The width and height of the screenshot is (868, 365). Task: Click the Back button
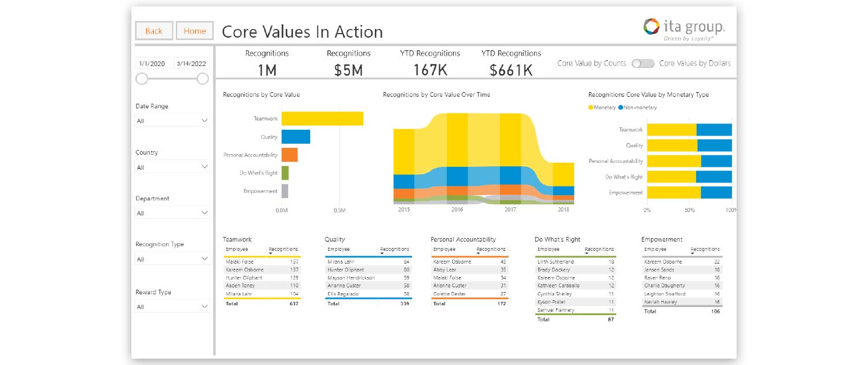[x=153, y=31]
